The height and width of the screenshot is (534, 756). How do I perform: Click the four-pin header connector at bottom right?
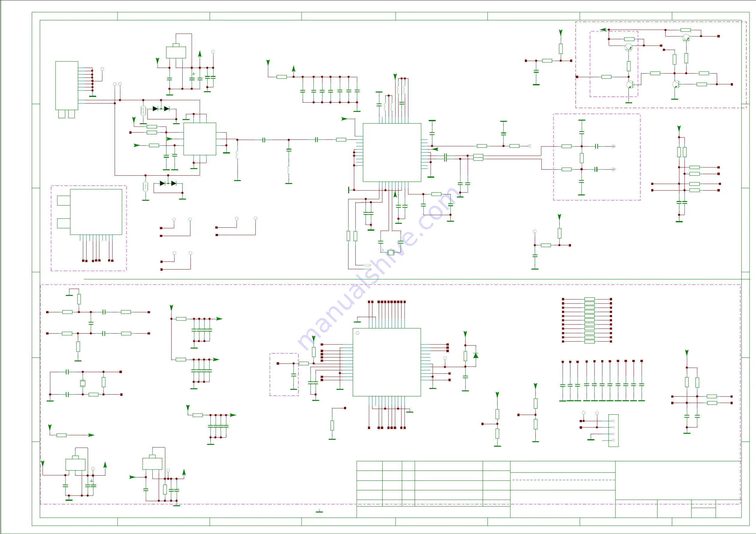pos(613,430)
